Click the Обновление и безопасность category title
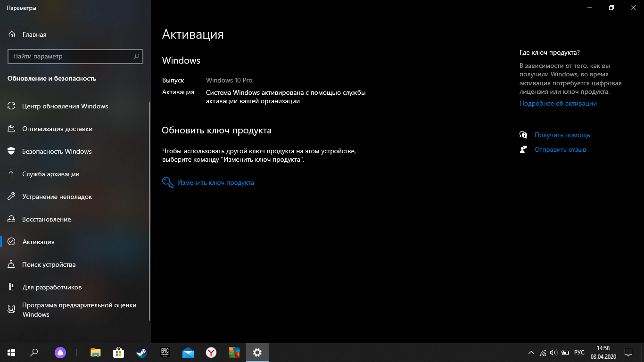The height and width of the screenshot is (362, 644). 52,78
